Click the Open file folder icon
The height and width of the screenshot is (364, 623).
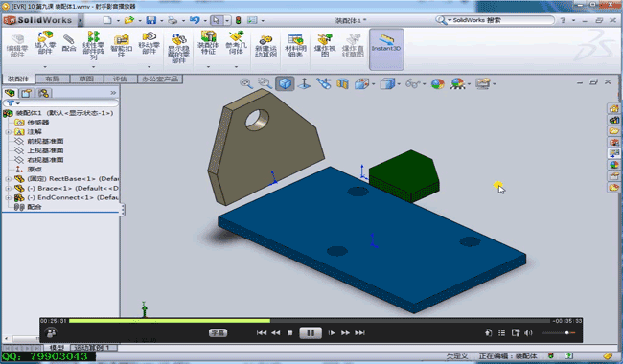coord(128,20)
